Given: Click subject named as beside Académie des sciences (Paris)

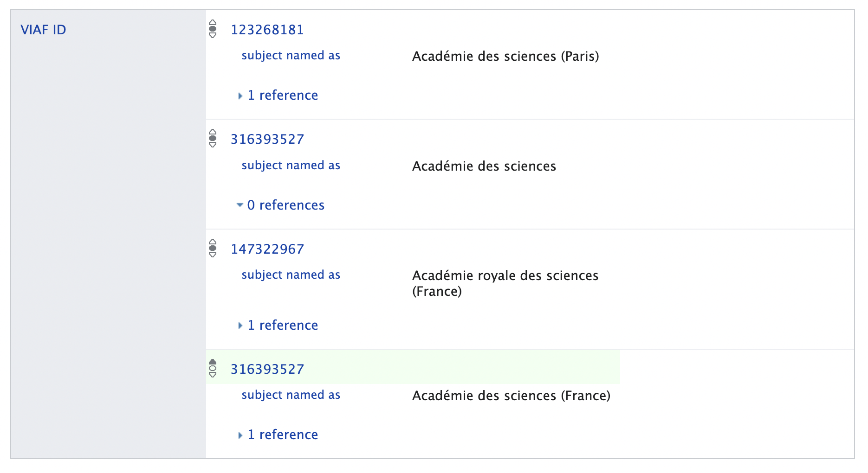Looking at the screenshot, I should click(x=291, y=55).
